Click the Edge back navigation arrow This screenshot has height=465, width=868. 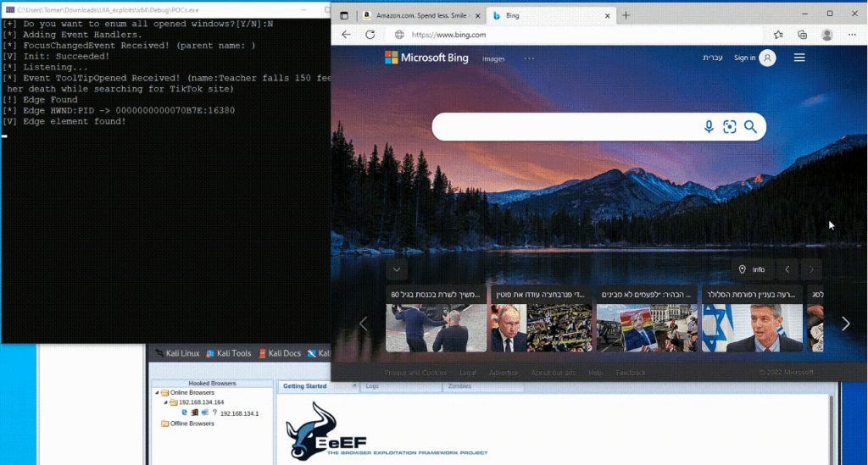click(346, 34)
